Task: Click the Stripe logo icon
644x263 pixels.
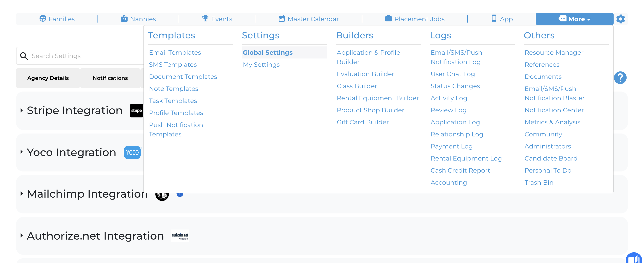Action: tap(136, 111)
